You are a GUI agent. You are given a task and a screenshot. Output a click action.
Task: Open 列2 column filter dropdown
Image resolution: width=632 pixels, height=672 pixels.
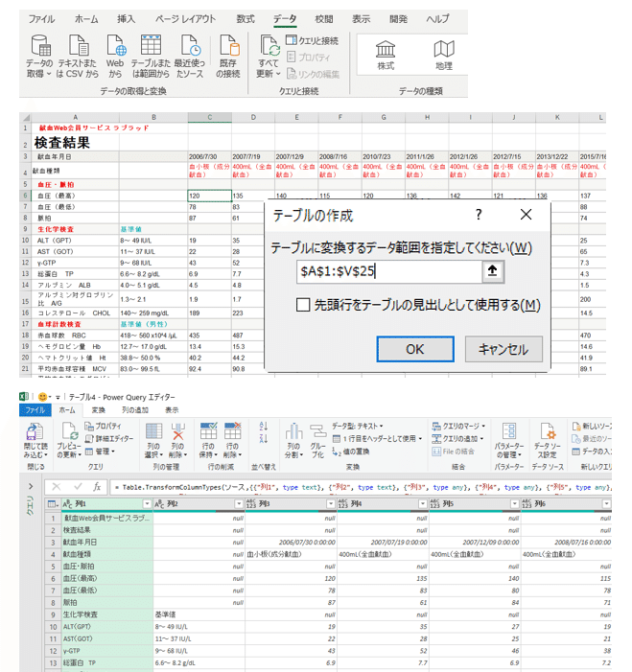(239, 504)
